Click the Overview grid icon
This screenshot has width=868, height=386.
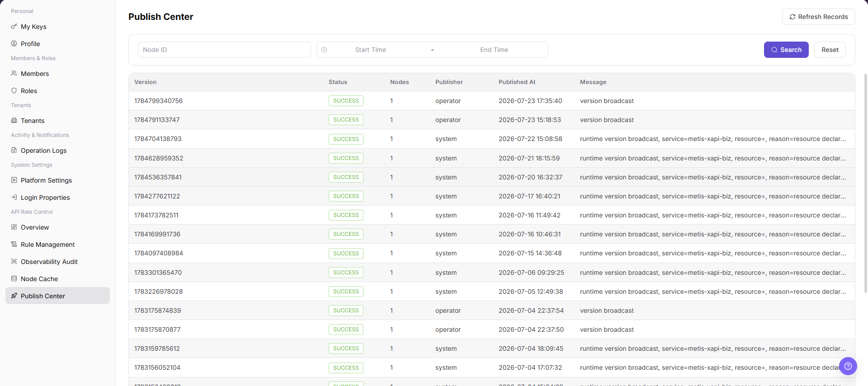pos(14,227)
